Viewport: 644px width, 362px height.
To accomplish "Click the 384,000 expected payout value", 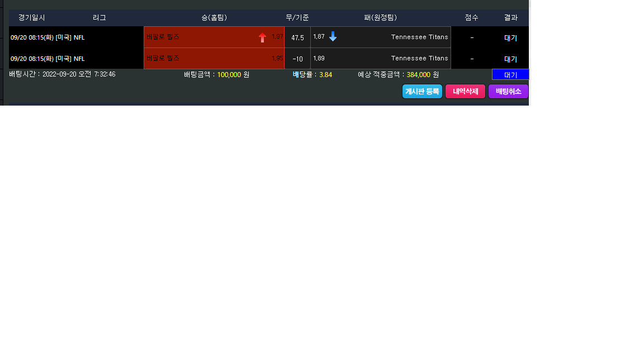I will [418, 75].
